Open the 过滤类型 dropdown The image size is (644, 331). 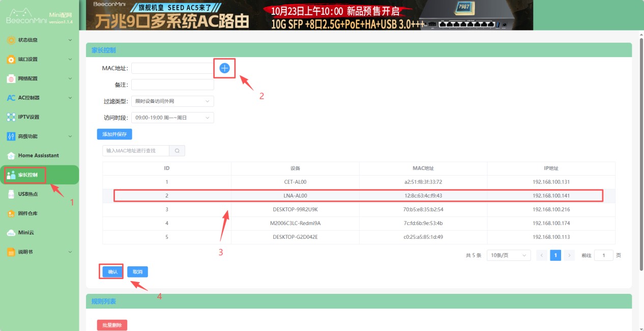click(x=172, y=101)
